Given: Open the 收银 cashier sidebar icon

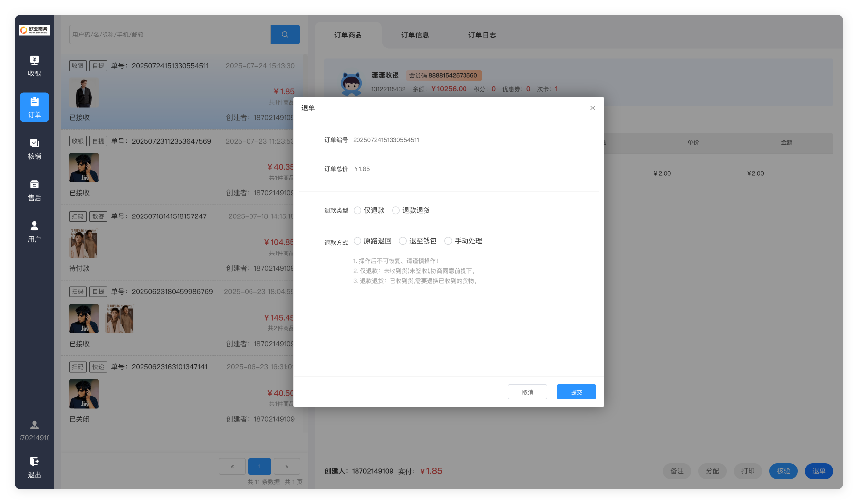Looking at the screenshot, I should pos(35,66).
